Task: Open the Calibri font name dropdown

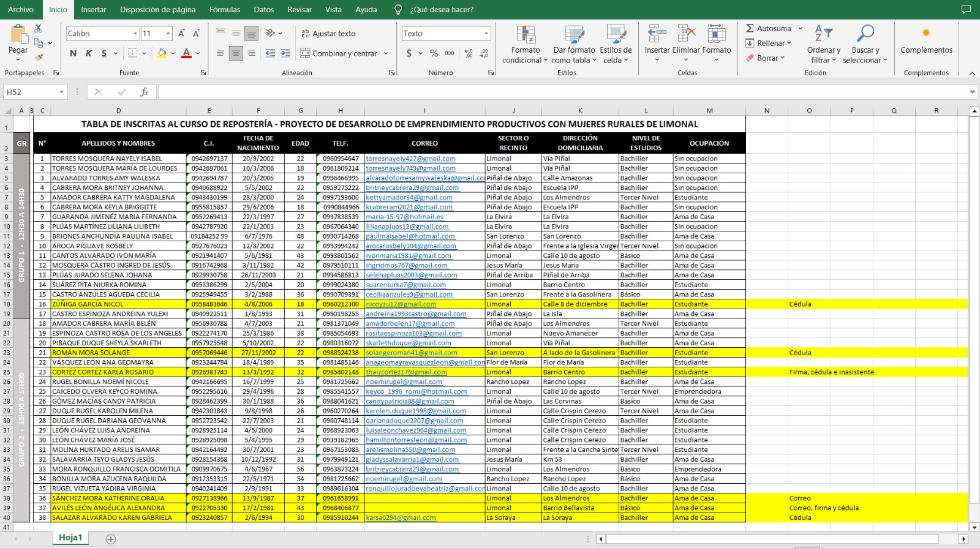Action: click(x=135, y=34)
